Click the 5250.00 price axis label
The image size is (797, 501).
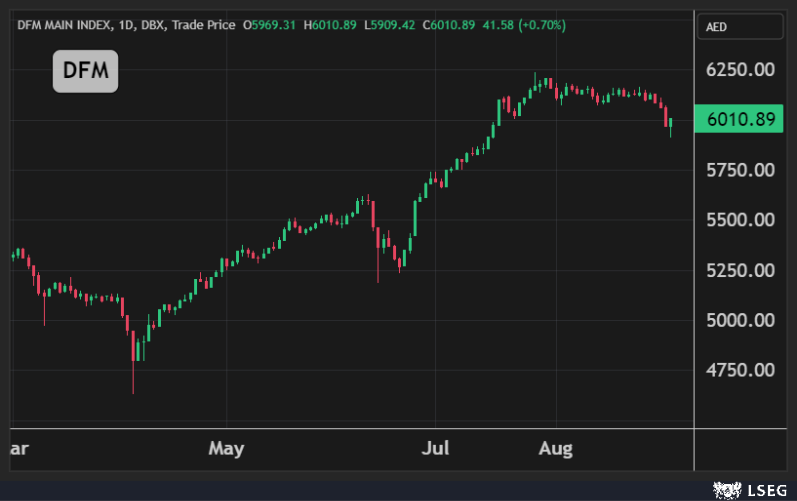(x=741, y=270)
